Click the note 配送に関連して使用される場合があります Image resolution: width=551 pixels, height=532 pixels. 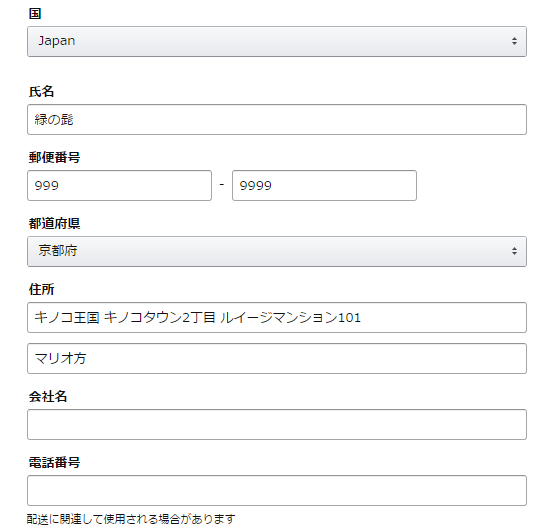pos(131,519)
